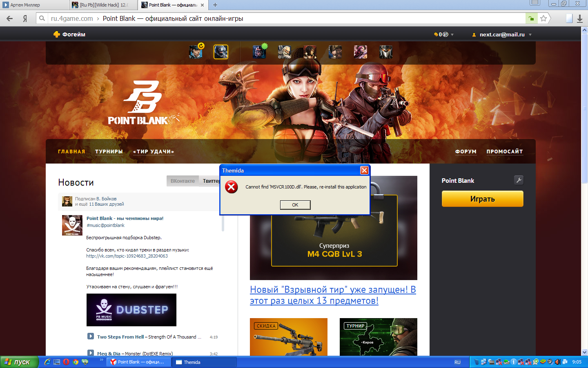This screenshot has height=368, width=588.
Task: Click news feed inner scrollbar
Action: pyautogui.click(x=223, y=223)
